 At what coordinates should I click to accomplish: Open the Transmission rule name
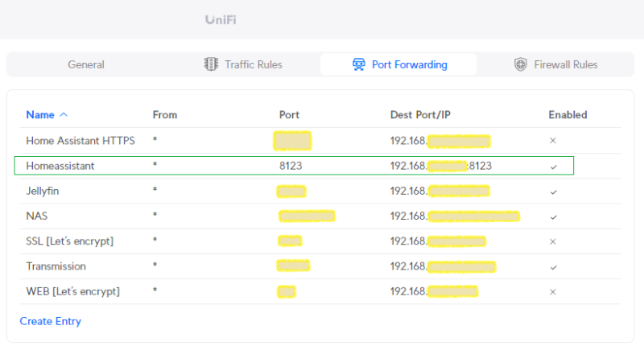coord(56,266)
